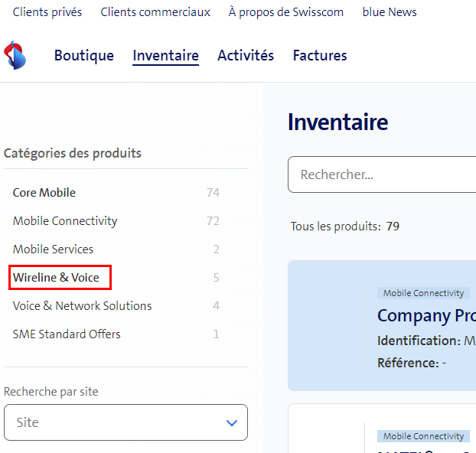Filter by Voice & Network Solutions
The image size is (476, 453).
(x=82, y=306)
